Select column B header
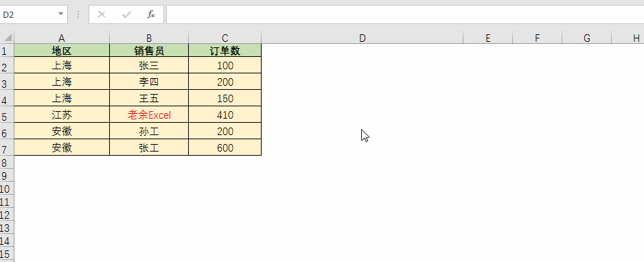The image size is (644, 262). point(149,38)
